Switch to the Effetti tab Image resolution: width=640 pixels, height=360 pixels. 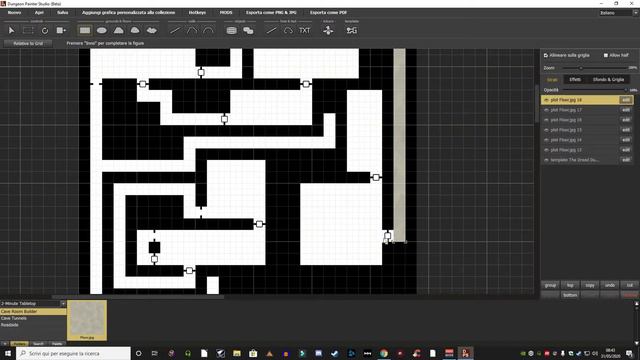click(575, 80)
